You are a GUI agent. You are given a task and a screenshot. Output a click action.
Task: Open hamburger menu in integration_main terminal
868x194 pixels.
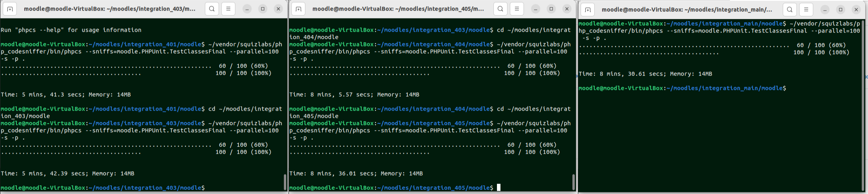point(806,9)
